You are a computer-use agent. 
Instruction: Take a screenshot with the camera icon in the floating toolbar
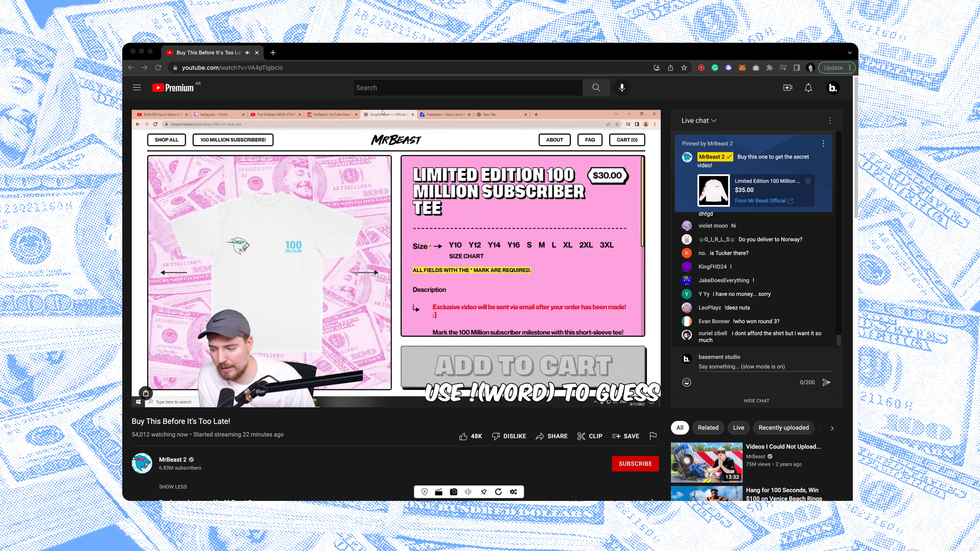(x=454, y=492)
